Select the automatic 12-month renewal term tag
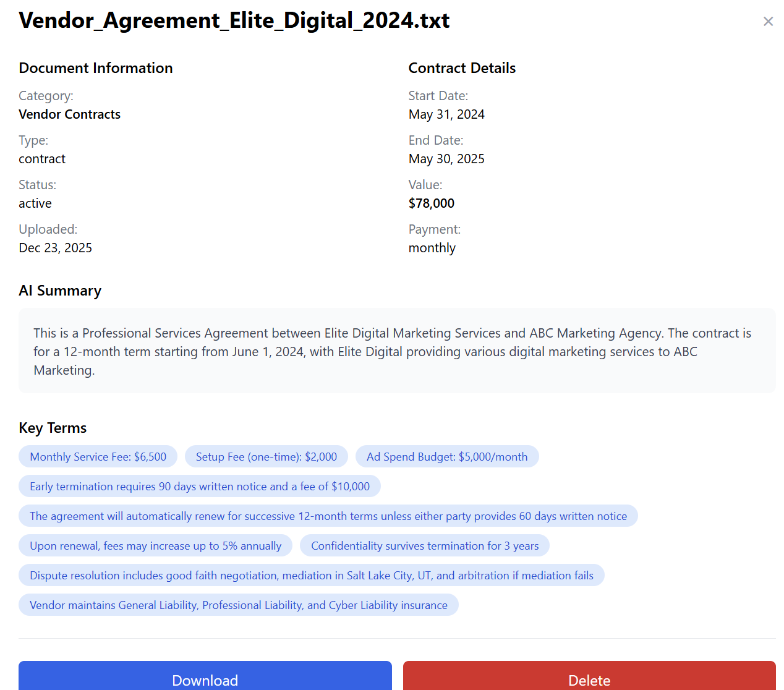784x690 pixels. point(328,516)
